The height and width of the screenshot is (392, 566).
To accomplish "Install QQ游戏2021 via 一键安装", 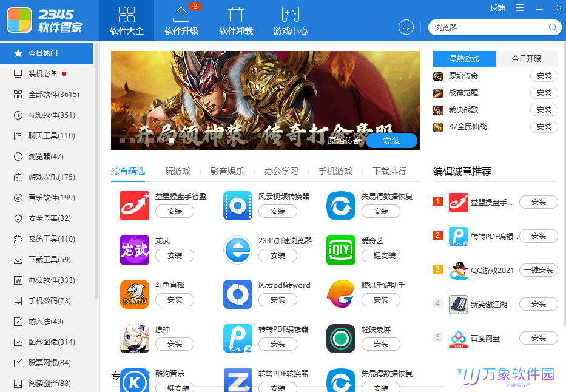I will click(x=539, y=270).
